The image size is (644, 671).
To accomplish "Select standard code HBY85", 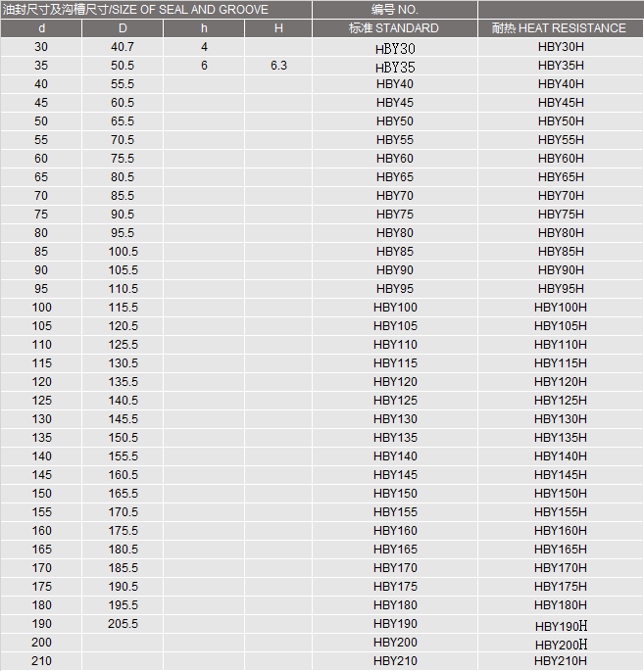I will pos(395,252).
